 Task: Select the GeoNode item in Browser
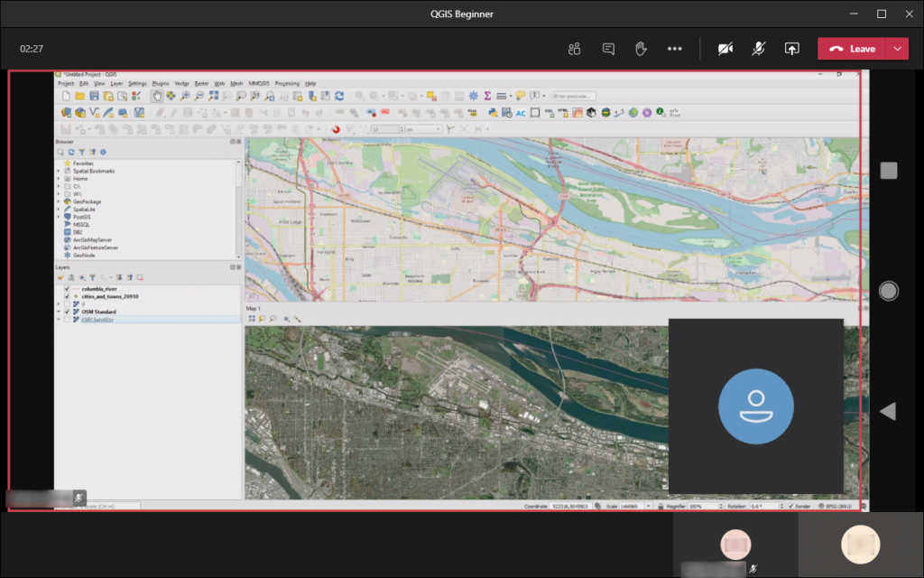(84, 256)
